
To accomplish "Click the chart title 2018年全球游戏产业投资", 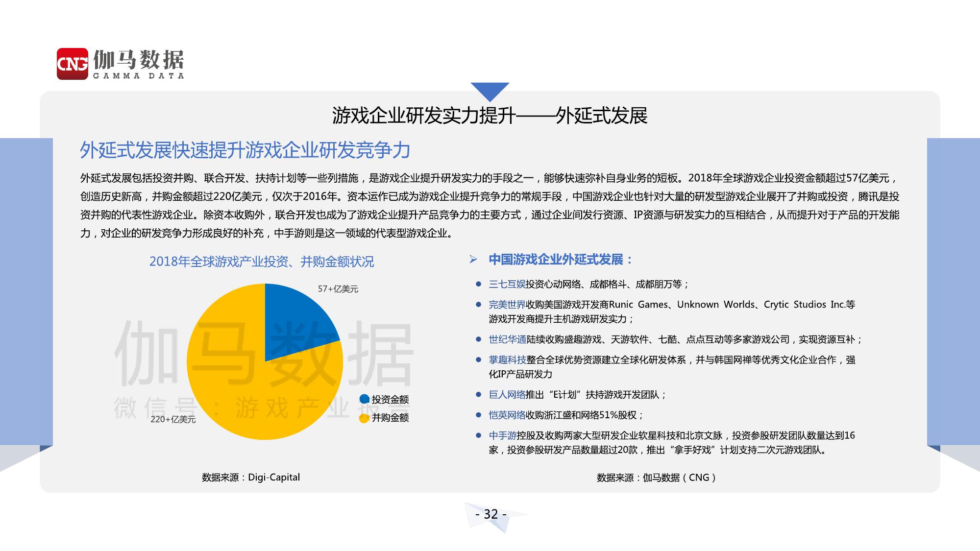I will tap(261, 262).
